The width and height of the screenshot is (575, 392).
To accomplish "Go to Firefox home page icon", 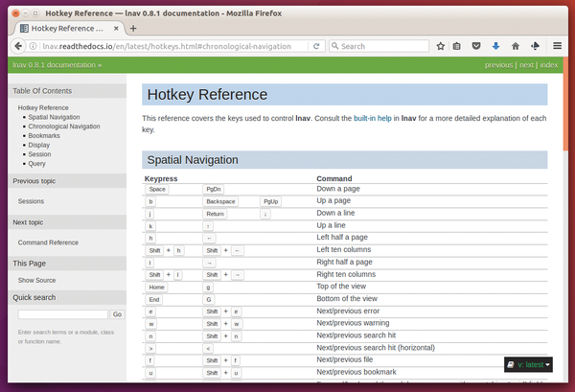I will click(x=516, y=46).
